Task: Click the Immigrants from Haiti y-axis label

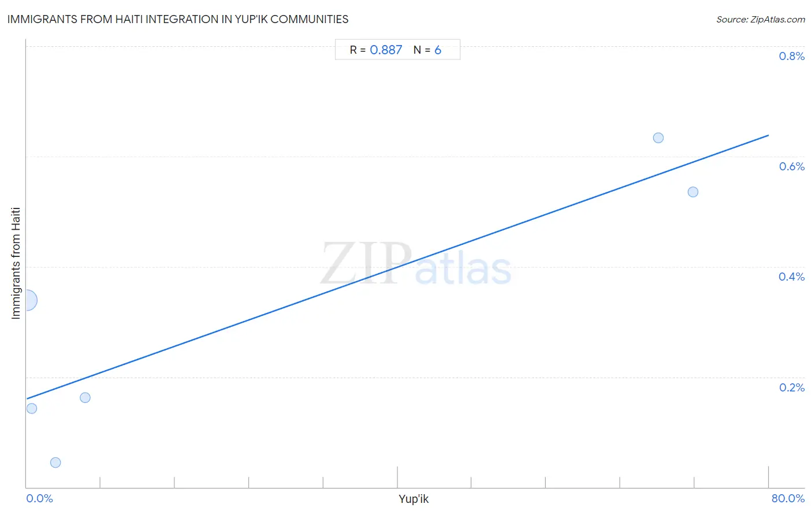Action: [x=16, y=263]
